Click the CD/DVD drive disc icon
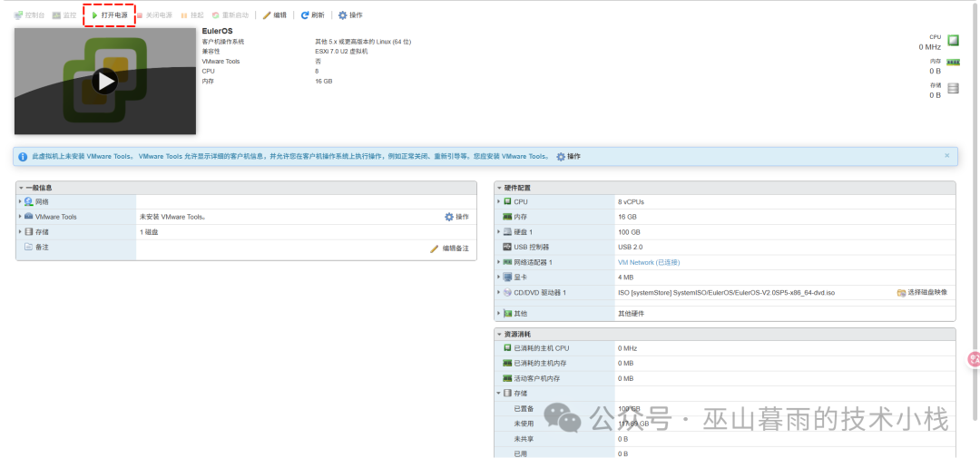The height and width of the screenshot is (458, 980). pyautogui.click(x=507, y=292)
